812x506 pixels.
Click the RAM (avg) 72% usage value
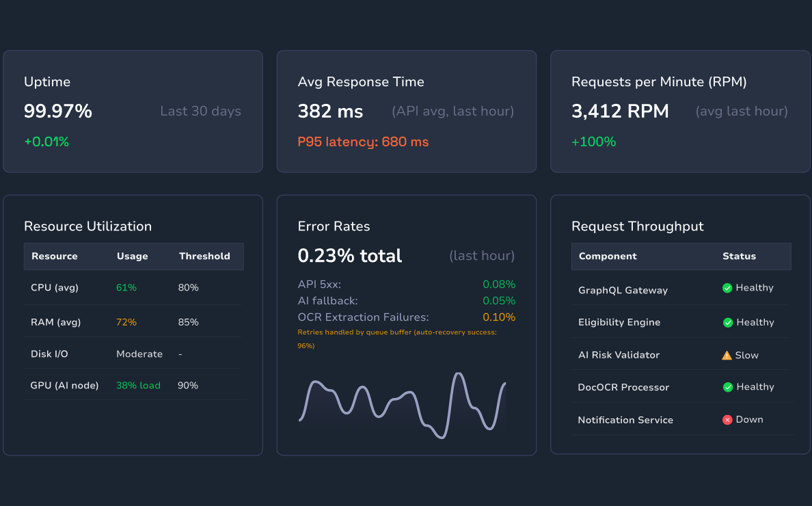[x=126, y=322]
